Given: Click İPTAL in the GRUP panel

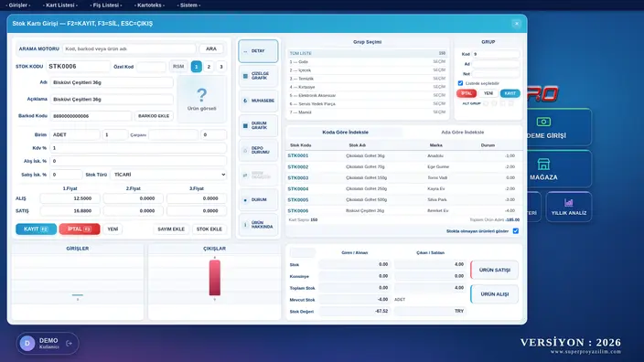Looking at the screenshot, I should pos(467,93).
